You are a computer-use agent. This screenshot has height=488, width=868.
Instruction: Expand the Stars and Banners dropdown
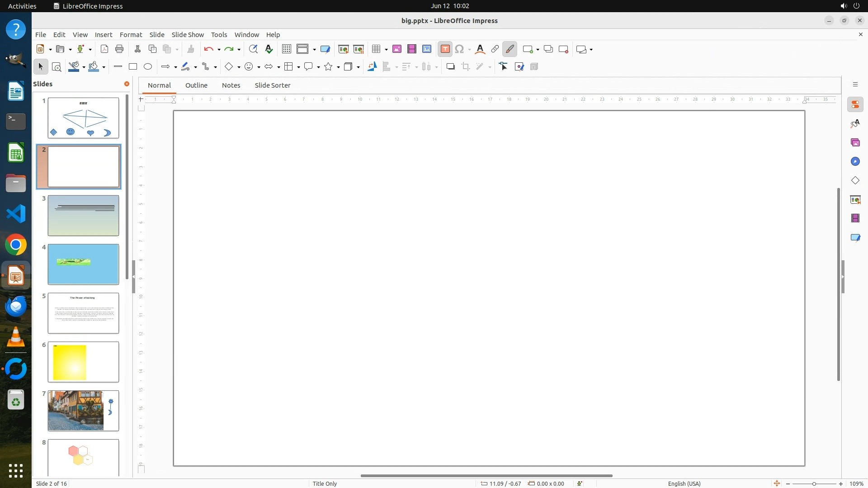tap(339, 67)
